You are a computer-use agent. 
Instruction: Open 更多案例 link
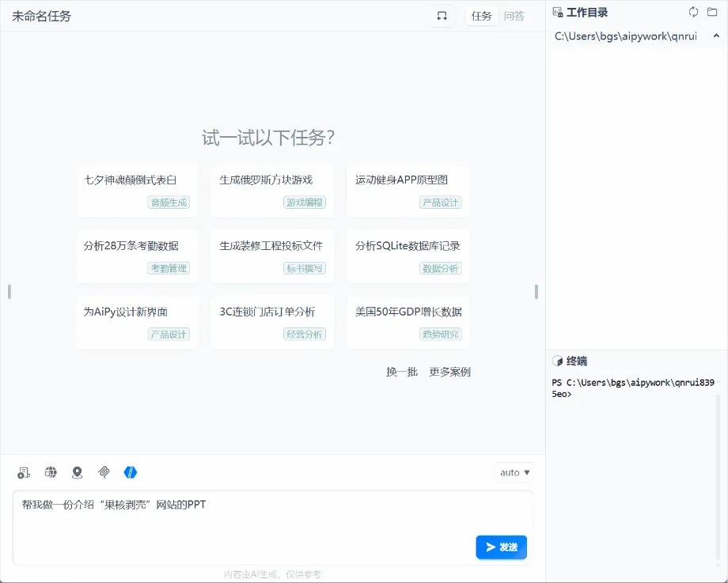pyautogui.click(x=450, y=372)
